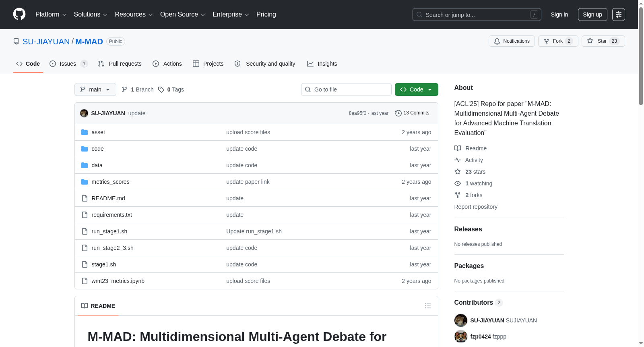
Task: Click the Go to file search field
Action: pyautogui.click(x=346, y=89)
